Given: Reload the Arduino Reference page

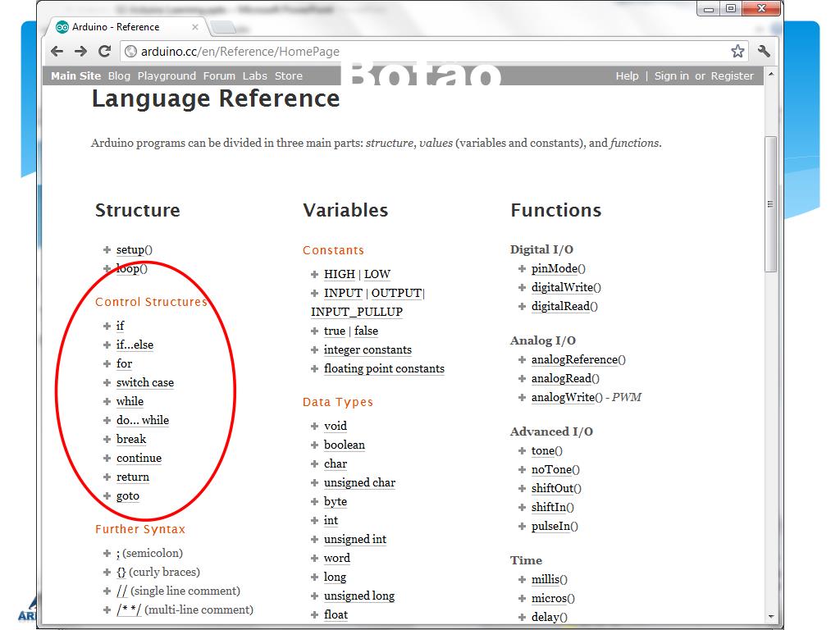Looking at the screenshot, I should click(105, 52).
